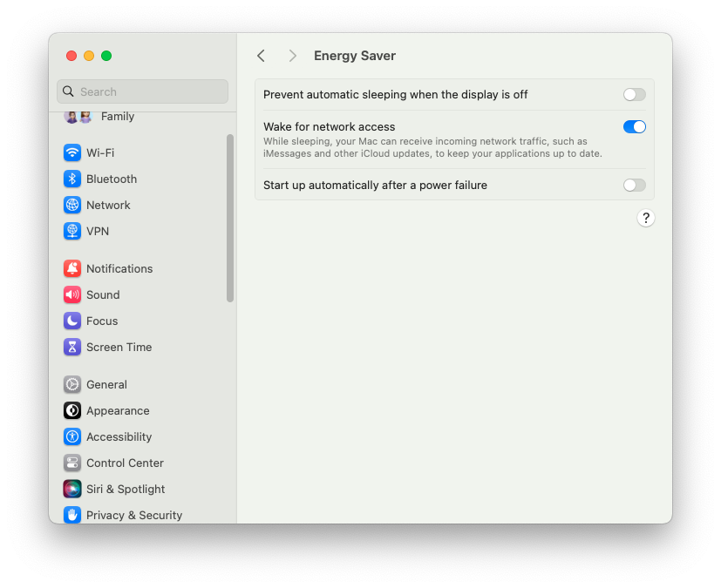Select Focus label in sidebar
Screen dimensions: 721x588
102,321
